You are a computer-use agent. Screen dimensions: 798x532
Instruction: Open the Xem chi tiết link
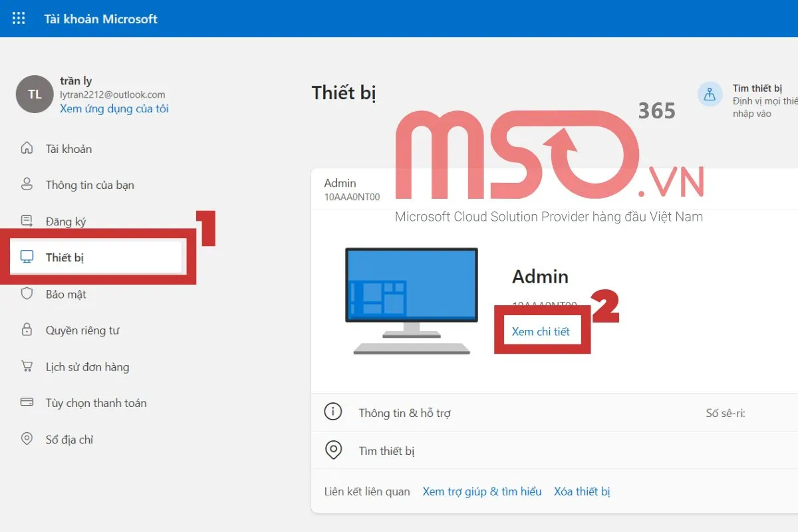pos(541,331)
